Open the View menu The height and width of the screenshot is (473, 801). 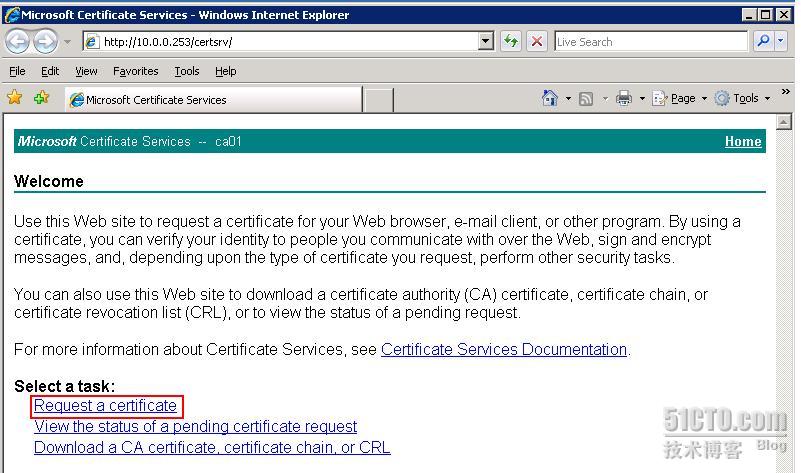[x=86, y=71]
